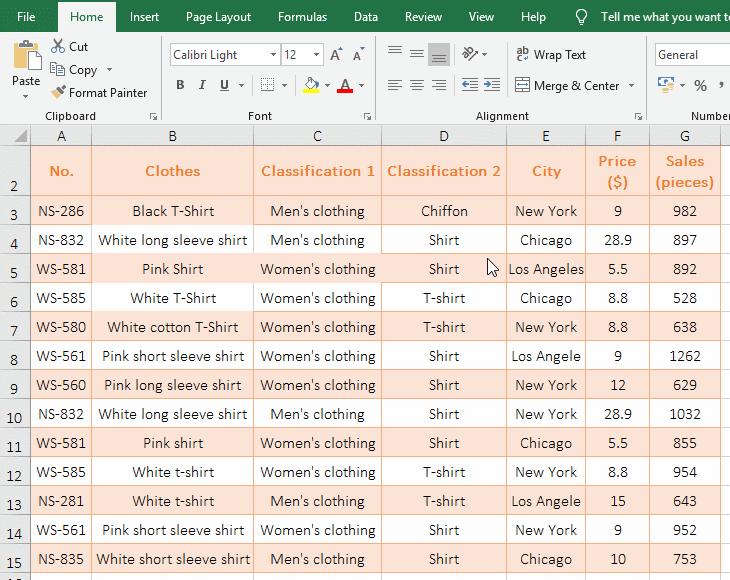Switch to the Page Layout tab

tap(218, 17)
